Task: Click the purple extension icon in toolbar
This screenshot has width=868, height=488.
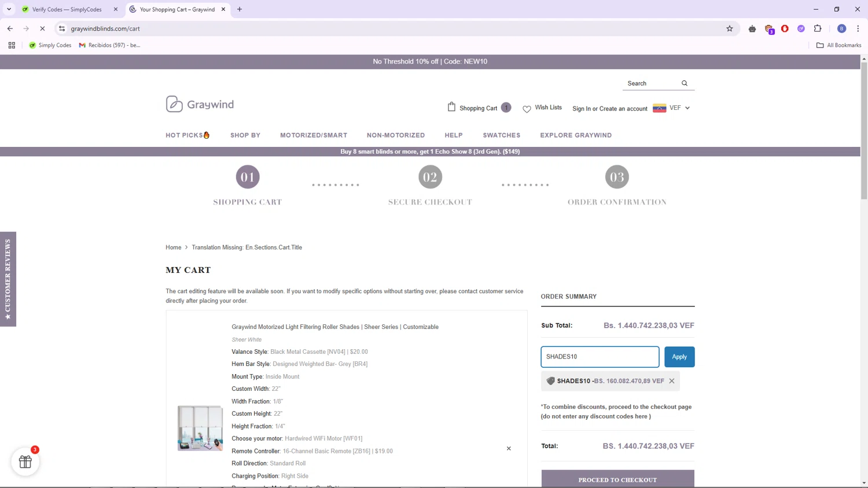Action: tap(801, 28)
